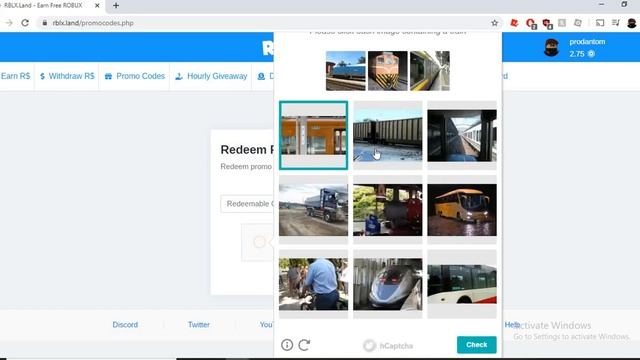Select the train beside platform window image
Viewport: 640px width, 360px height.
pyautogui.click(x=462, y=135)
